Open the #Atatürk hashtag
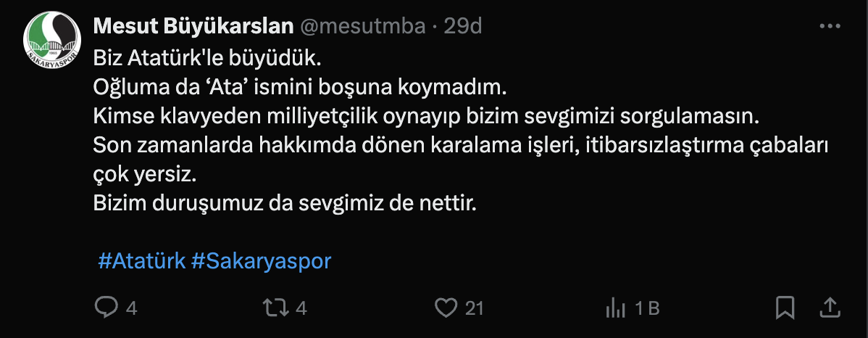 click(141, 261)
